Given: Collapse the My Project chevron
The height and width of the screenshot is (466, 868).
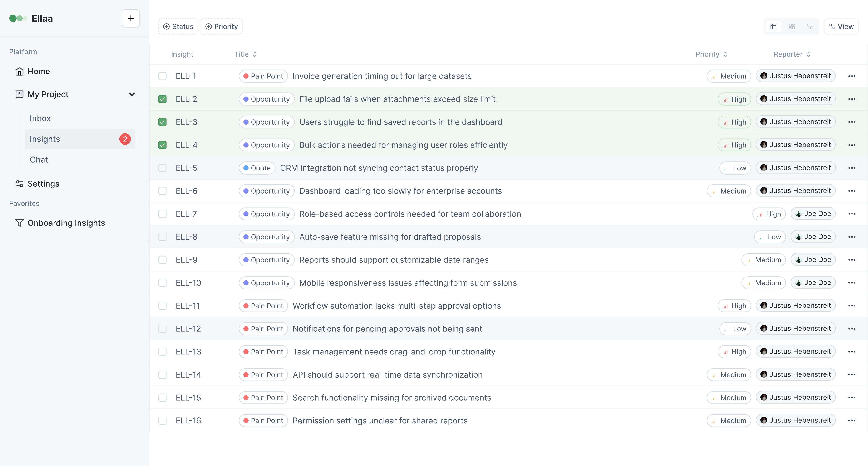Looking at the screenshot, I should coord(132,94).
